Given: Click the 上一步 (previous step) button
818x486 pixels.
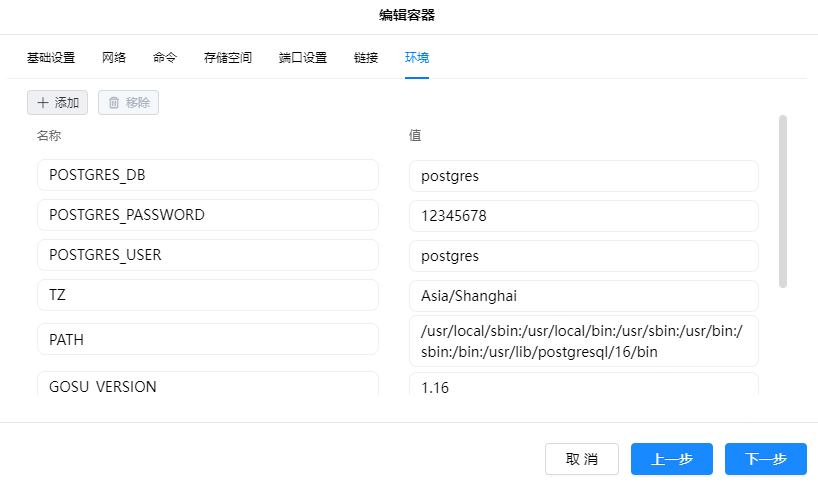Looking at the screenshot, I should click(x=671, y=459).
